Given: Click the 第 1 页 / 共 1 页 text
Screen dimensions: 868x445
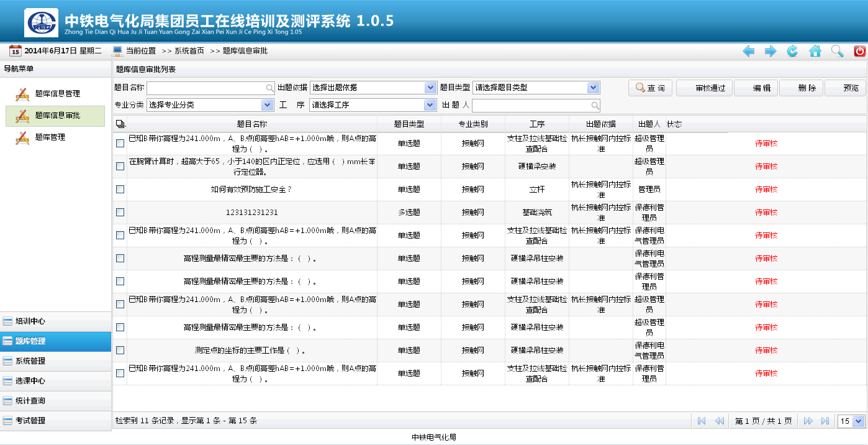Looking at the screenshot, I should pyautogui.click(x=764, y=421).
